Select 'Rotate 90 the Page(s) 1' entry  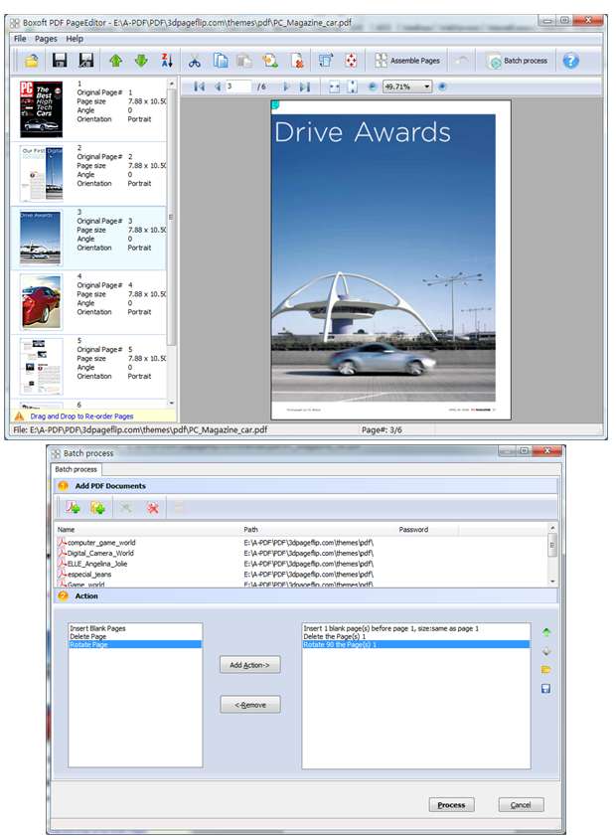tap(416, 644)
